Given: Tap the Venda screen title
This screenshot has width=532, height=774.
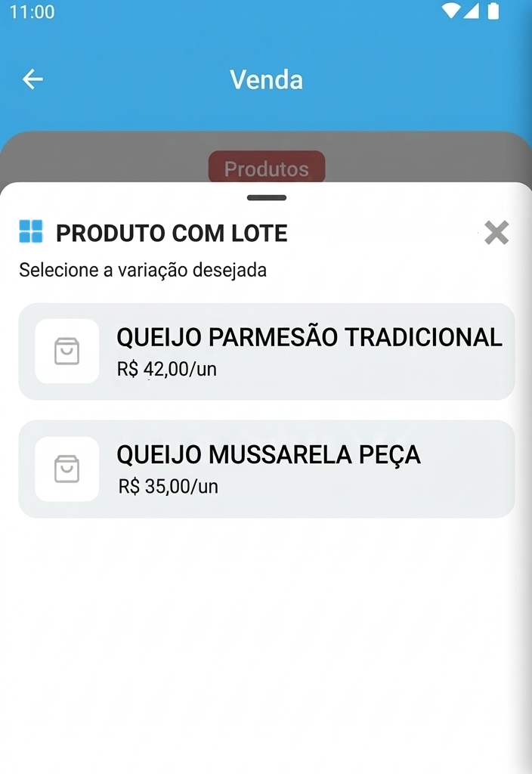Looking at the screenshot, I should point(266,79).
